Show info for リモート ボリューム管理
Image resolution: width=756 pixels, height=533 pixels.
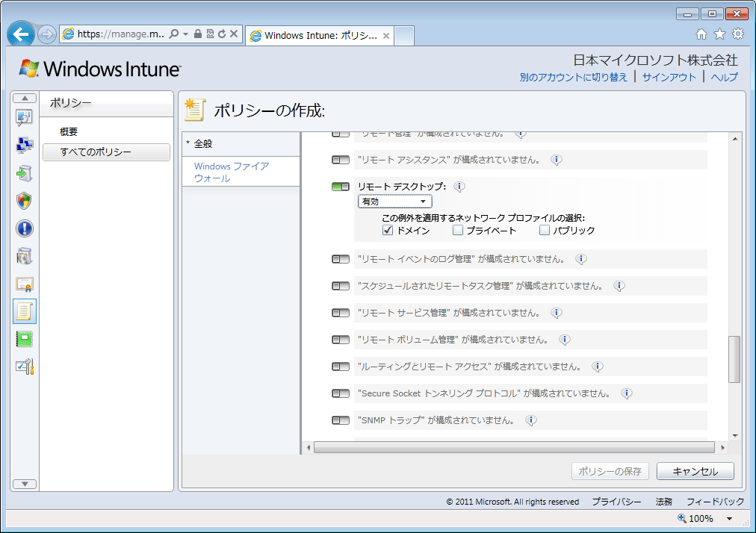(x=565, y=340)
